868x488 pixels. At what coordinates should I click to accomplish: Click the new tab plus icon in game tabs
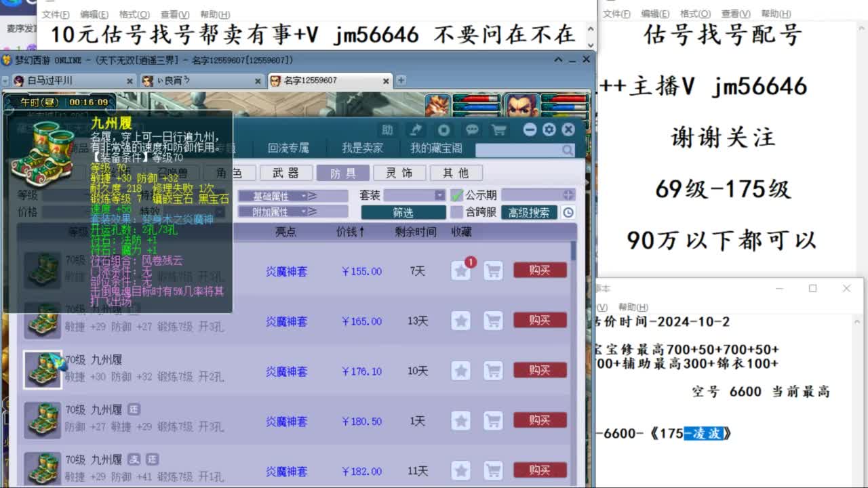tap(401, 80)
